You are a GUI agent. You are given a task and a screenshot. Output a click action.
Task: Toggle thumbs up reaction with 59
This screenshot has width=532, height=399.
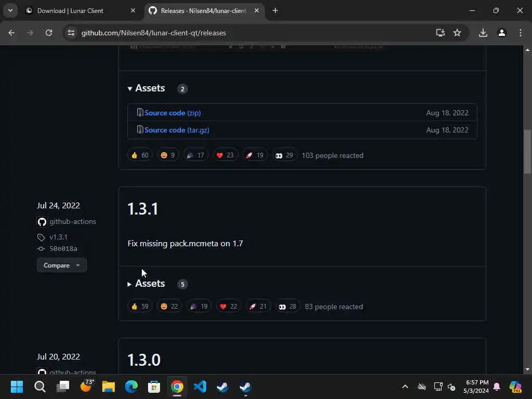pyautogui.click(x=140, y=307)
